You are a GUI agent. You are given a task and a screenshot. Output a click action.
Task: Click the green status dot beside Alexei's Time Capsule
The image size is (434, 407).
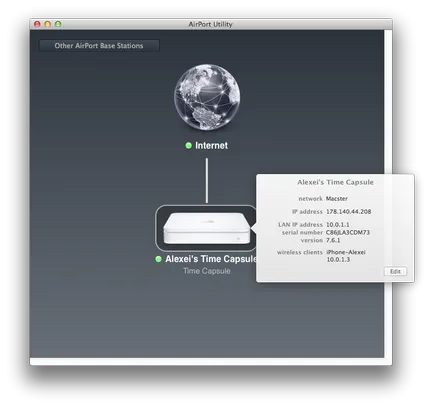click(x=158, y=259)
